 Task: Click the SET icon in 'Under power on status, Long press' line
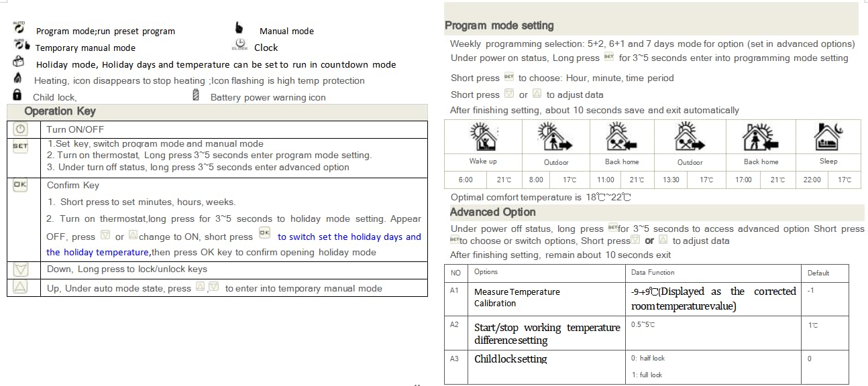[609, 58]
